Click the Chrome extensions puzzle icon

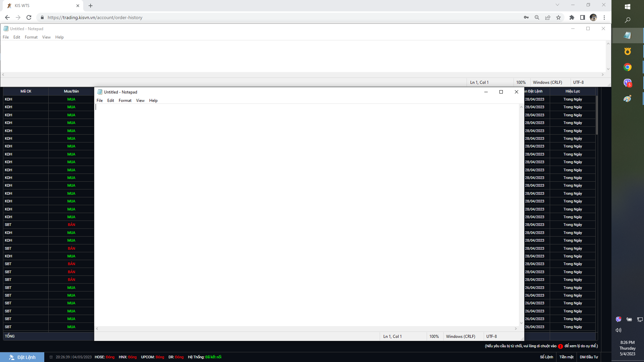pos(572,17)
